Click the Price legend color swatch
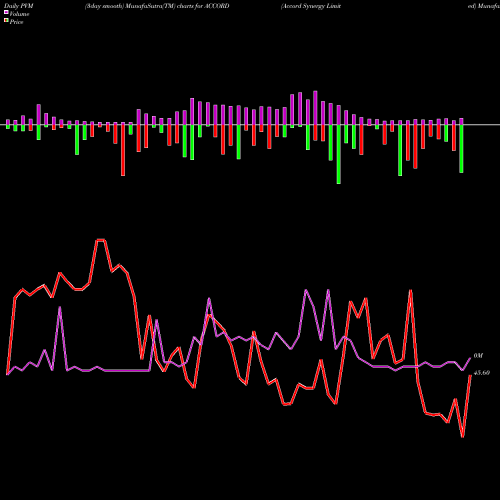 6,21
